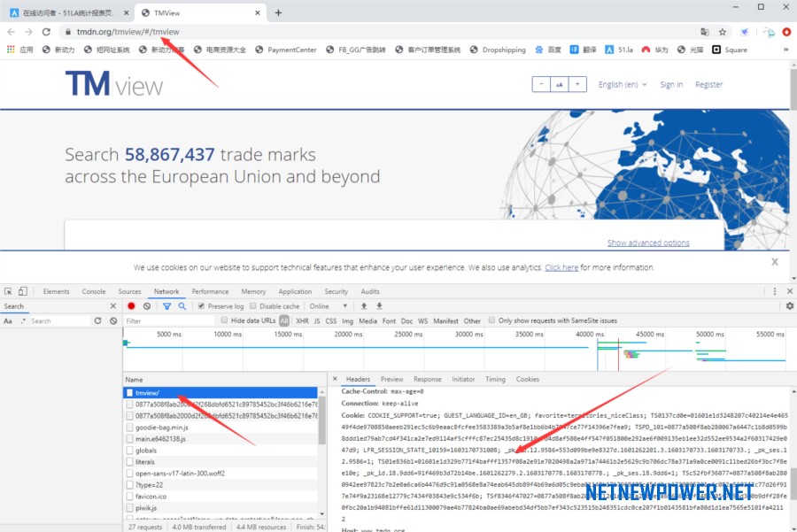This screenshot has height=532, width=797.
Task: Export HAR file download arrow
Action: (x=379, y=306)
